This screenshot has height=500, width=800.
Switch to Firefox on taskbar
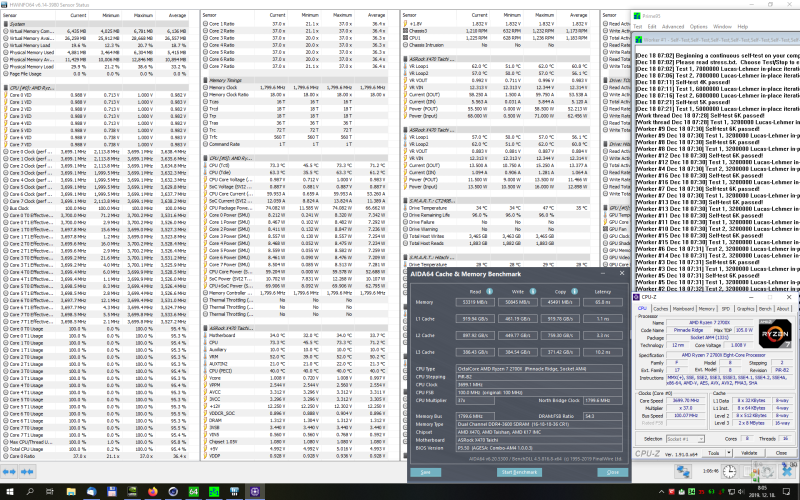click(x=153, y=492)
